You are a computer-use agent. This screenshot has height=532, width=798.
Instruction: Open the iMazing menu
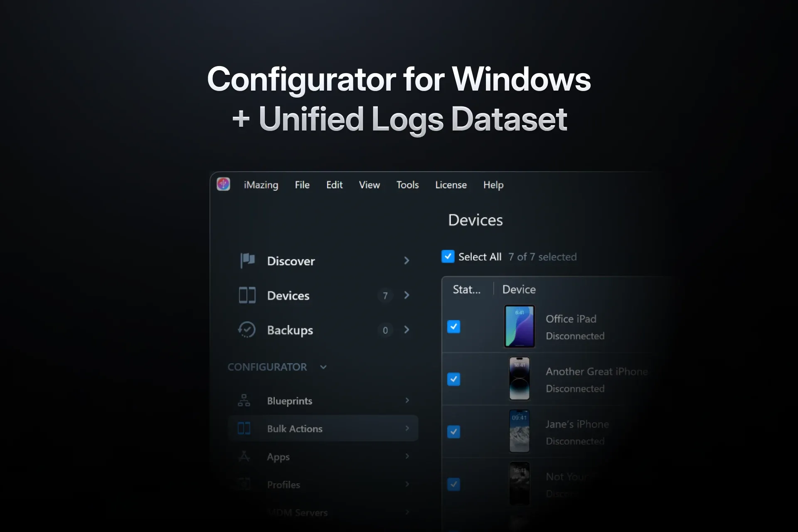coord(261,185)
